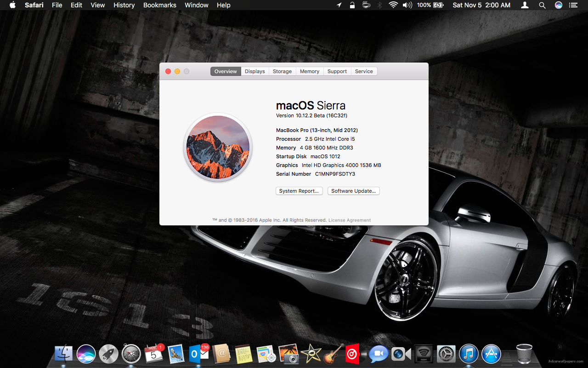The width and height of the screenshot is (588, 368).
Task: Open the Bookmarks menu
Action: point(160,5)
